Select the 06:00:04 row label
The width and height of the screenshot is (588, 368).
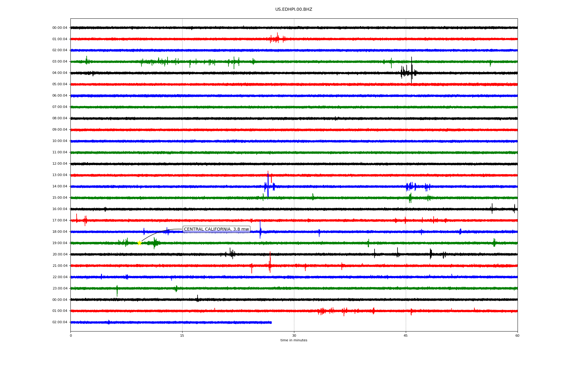[x=60, y=95]
